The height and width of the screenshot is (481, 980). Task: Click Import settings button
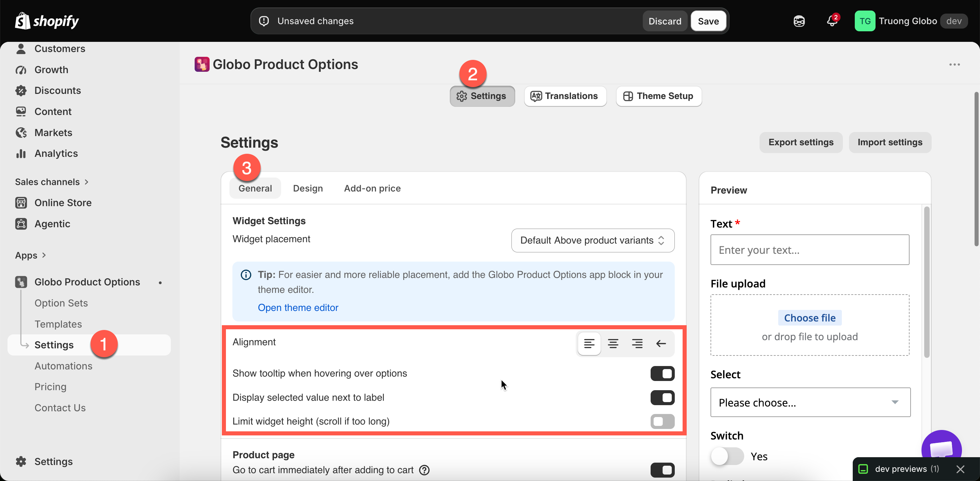tap(890, 142)
